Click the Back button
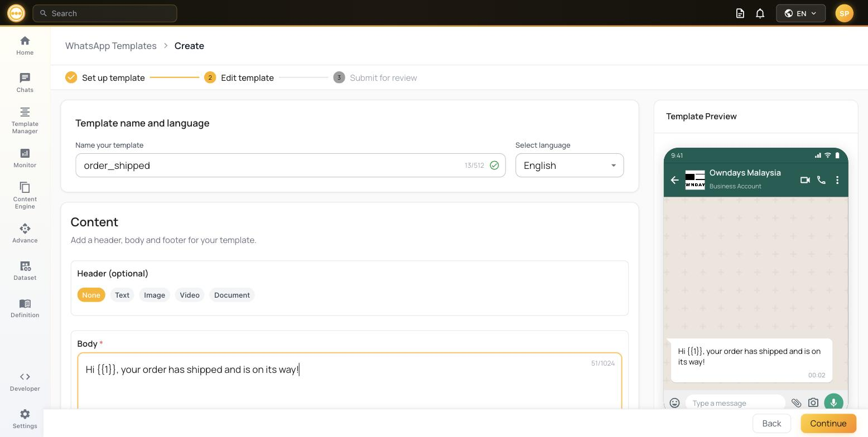The height and width of the screenshot is (437, 868). click(771, 424)
